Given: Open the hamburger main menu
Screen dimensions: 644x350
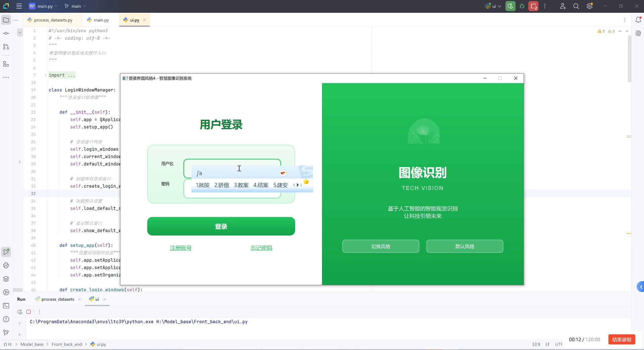Looking at the screenshot, I should (x=19, y=6).
